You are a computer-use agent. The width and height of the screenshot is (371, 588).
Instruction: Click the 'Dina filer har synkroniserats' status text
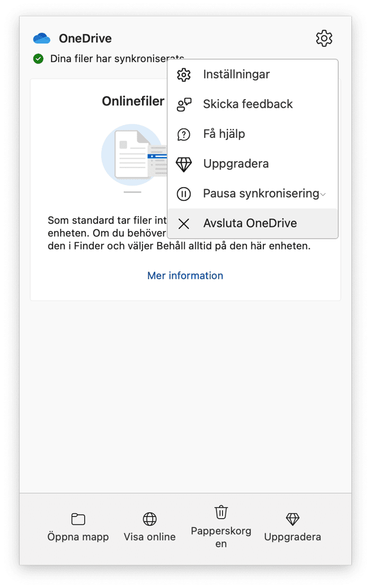tap(117, 59)
